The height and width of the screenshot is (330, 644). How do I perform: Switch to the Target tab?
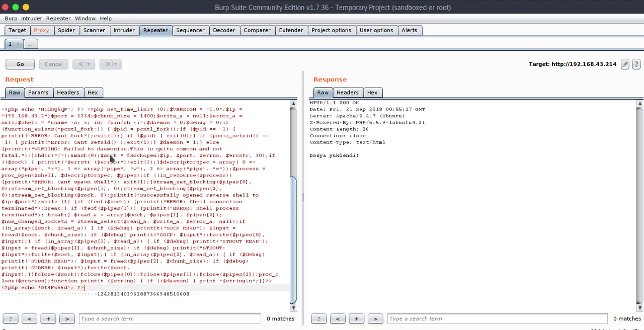coord(17,30)
